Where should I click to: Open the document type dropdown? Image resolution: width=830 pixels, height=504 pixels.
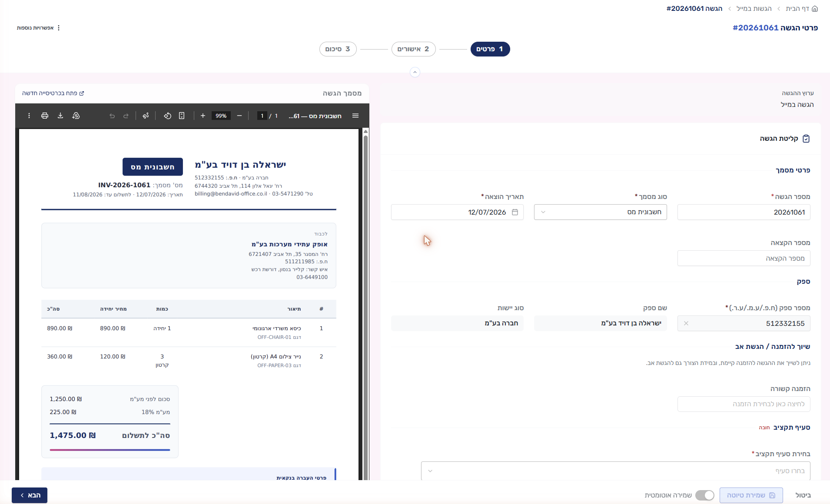601,212
